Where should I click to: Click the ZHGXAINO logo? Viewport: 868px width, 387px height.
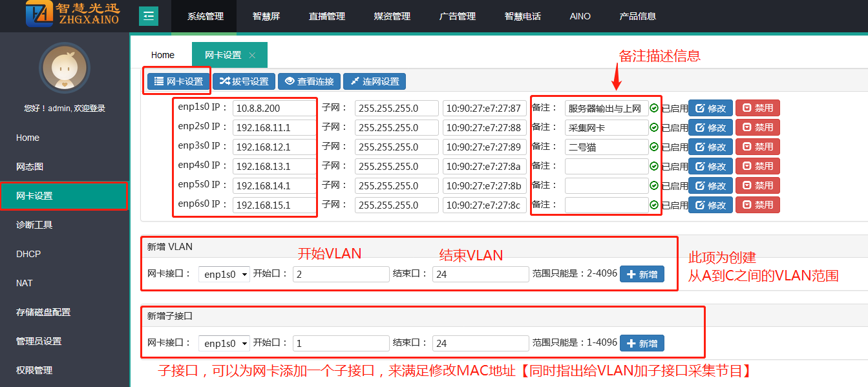pyautogui.click(x=72, y=16)
